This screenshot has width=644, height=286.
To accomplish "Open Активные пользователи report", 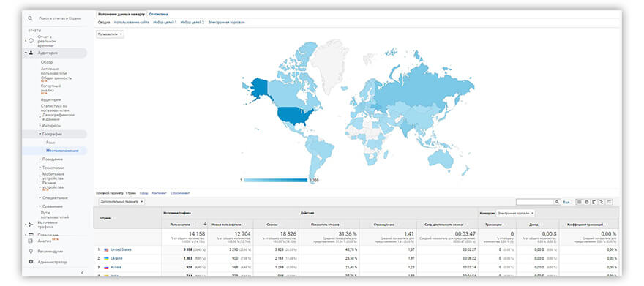I will 54,71.
